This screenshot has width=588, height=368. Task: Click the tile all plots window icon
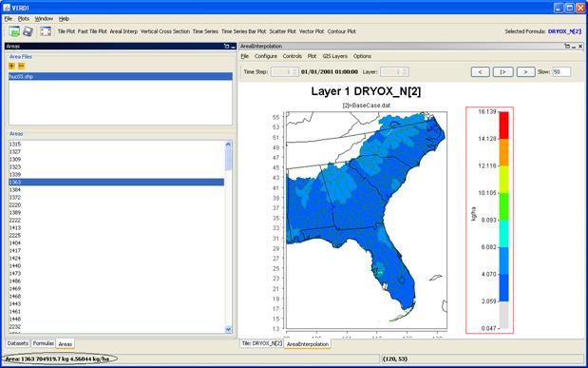pyautogui.click(x=46, y=31)
